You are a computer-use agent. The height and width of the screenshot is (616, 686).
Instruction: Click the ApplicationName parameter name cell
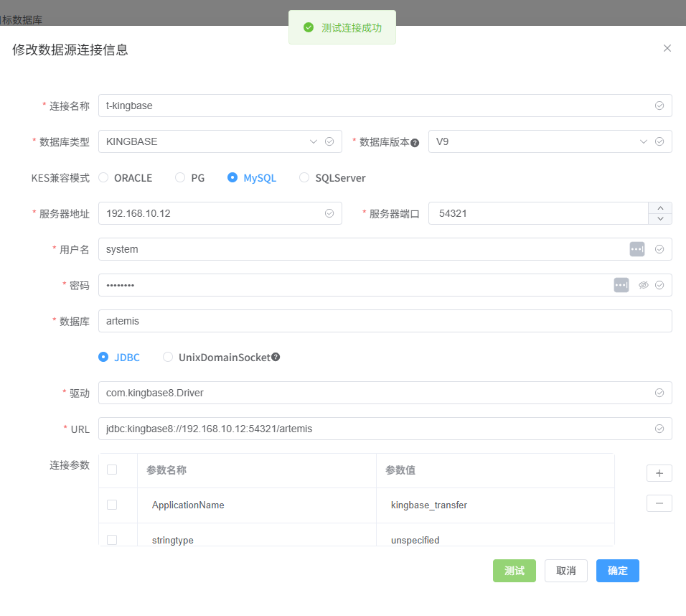coord(257,505)
